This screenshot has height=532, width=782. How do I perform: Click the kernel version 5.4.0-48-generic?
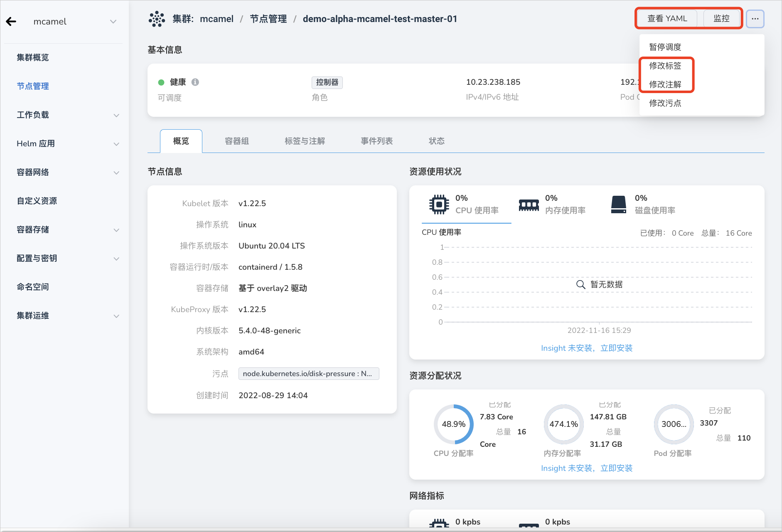[270, 330]
